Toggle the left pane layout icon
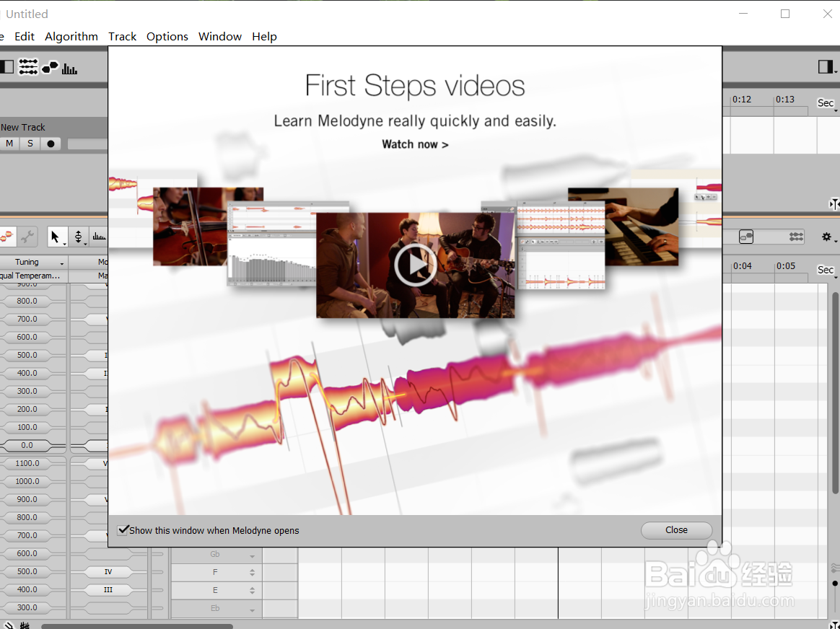The height and width of the screenshot is (629, 840). click(x=6, y=67)
